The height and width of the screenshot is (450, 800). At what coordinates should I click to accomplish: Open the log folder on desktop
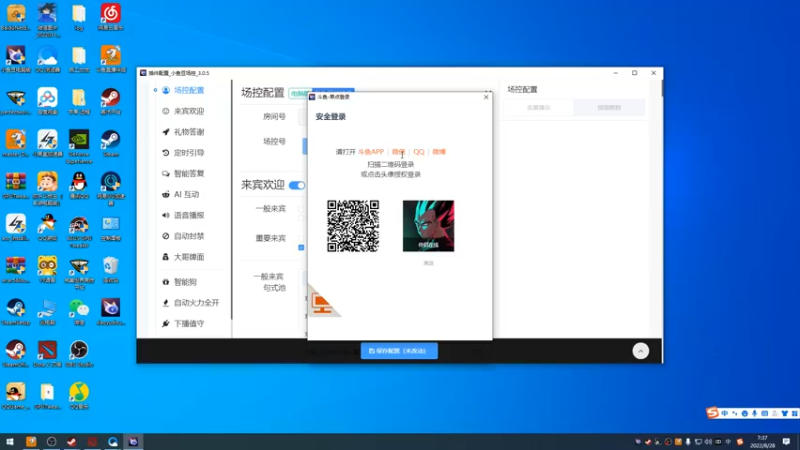coord(79,17)
